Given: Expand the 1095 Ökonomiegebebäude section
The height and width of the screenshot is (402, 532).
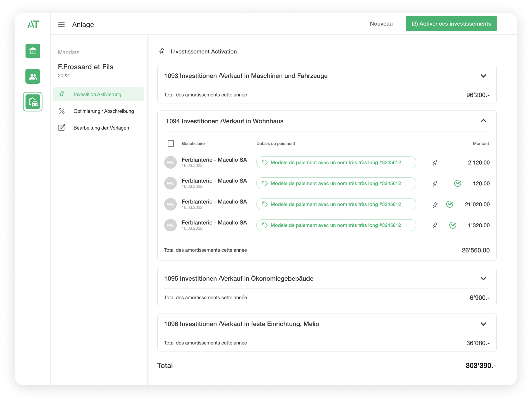Looking at the screenshot, I should tap(483, 279).
